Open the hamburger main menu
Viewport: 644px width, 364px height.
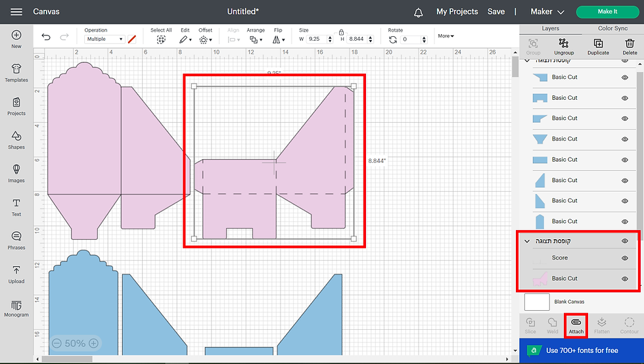16,12
